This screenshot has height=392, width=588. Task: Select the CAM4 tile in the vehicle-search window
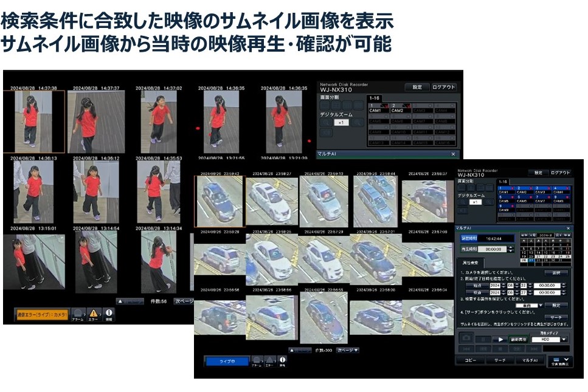(561, 190)
